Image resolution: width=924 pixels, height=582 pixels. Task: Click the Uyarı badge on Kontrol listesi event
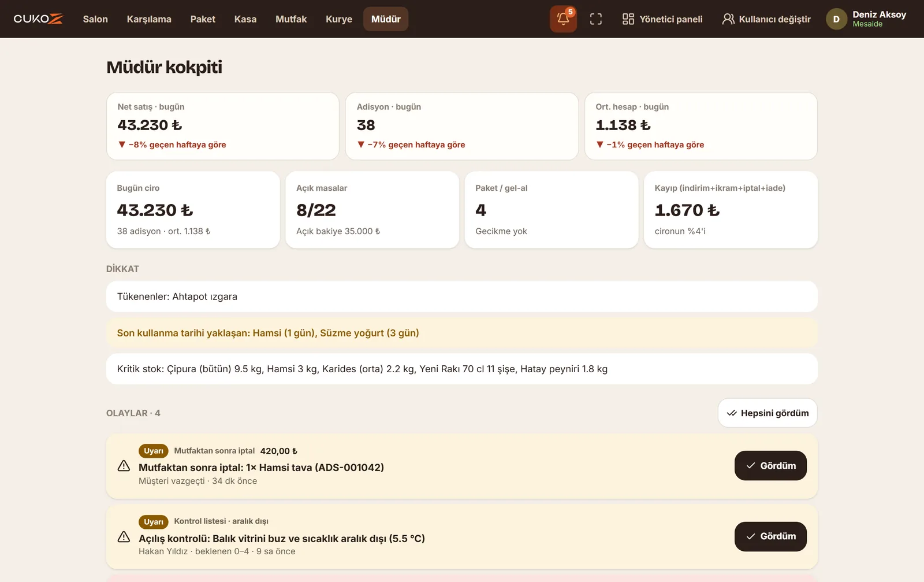[x=154, y=522]
